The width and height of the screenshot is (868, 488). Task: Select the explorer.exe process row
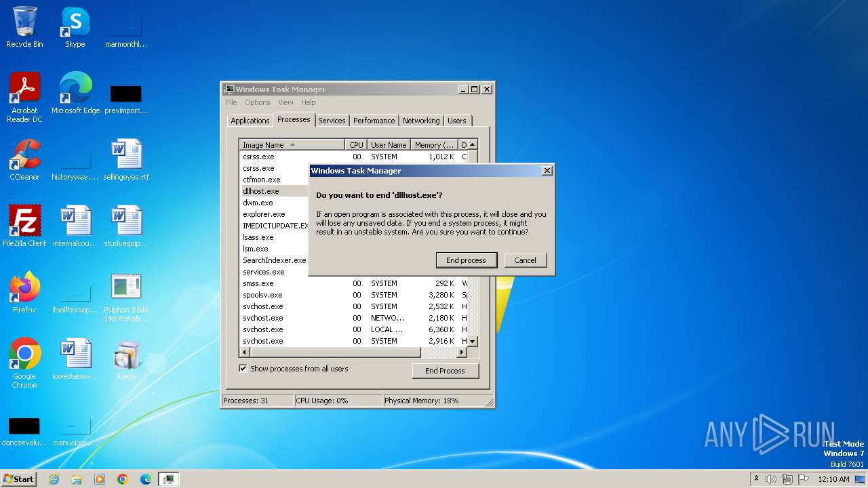275,214
